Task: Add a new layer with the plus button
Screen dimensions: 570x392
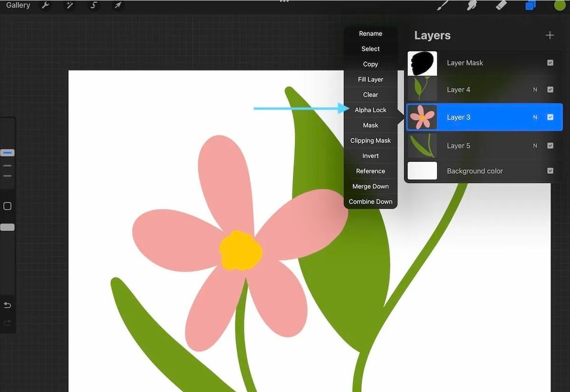Action: tap(550, 35)
